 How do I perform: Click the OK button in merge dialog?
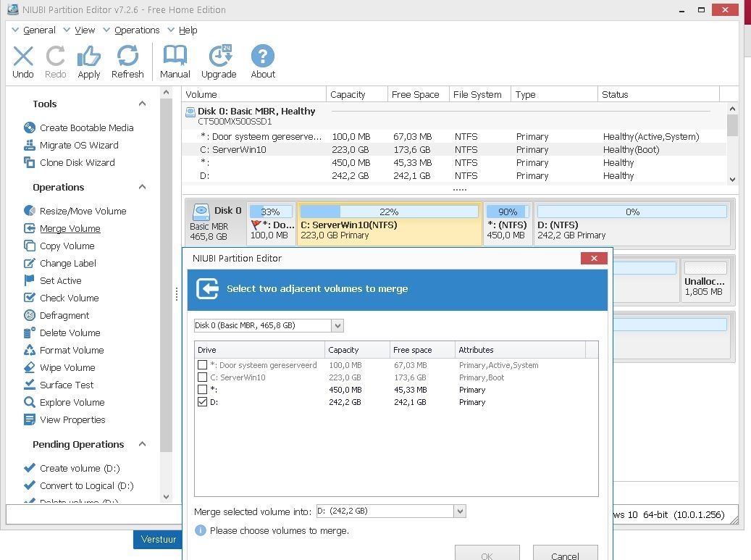click(x=487, y=553)
